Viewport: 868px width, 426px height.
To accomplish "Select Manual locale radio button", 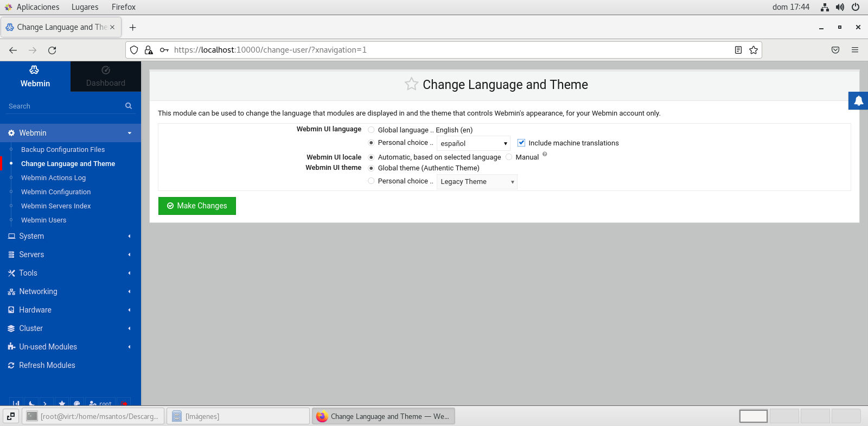I will pos(509,157).
